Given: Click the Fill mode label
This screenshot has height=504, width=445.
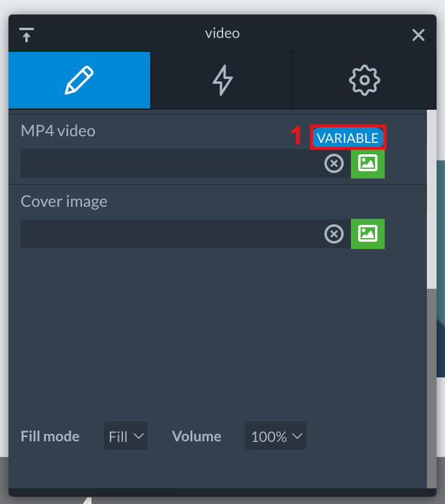Looking at the screenshot, I should [x=50, y=436].
